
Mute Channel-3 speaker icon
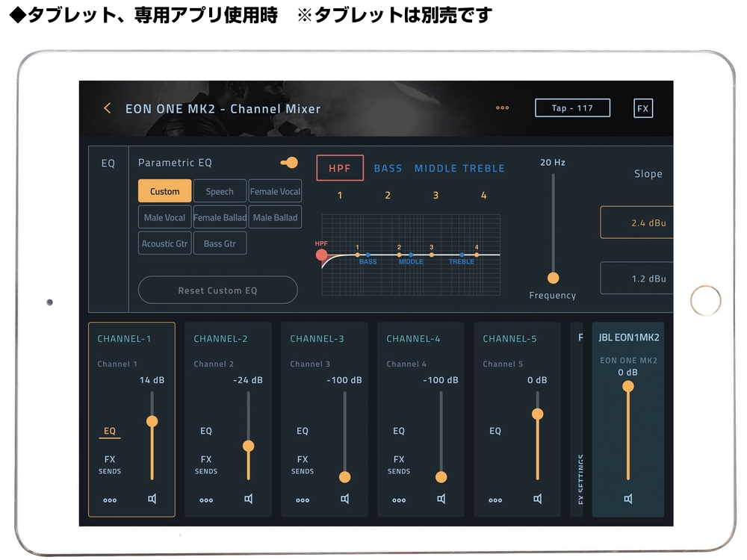(x=345, y=499)
